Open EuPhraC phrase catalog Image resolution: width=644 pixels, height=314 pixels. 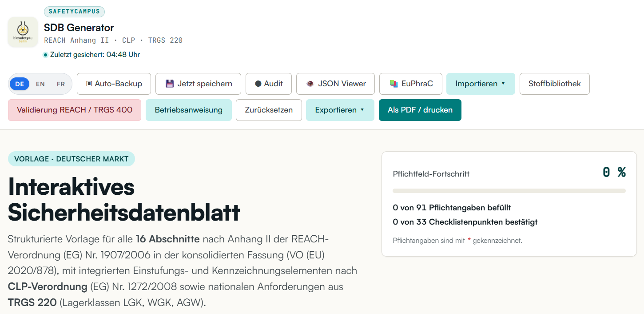(x=411, y=84)
